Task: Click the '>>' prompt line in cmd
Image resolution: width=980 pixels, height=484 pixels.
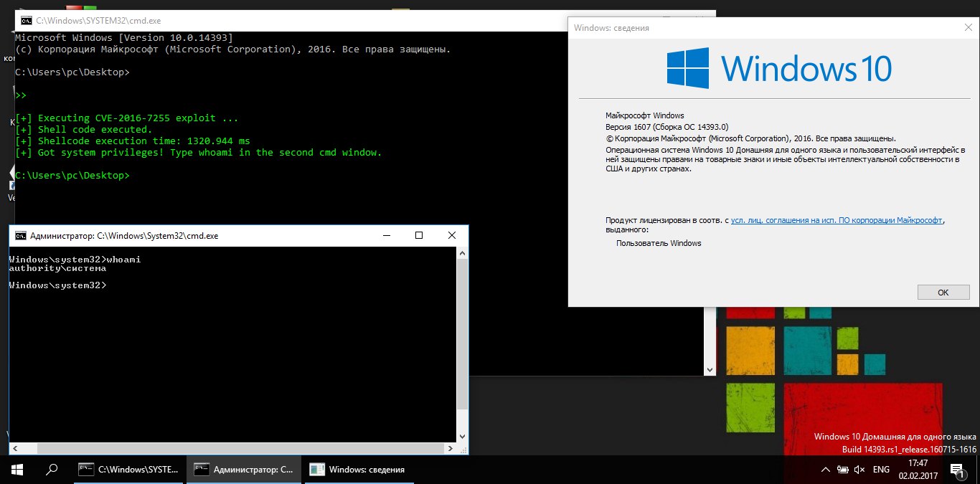Action: 21,95
